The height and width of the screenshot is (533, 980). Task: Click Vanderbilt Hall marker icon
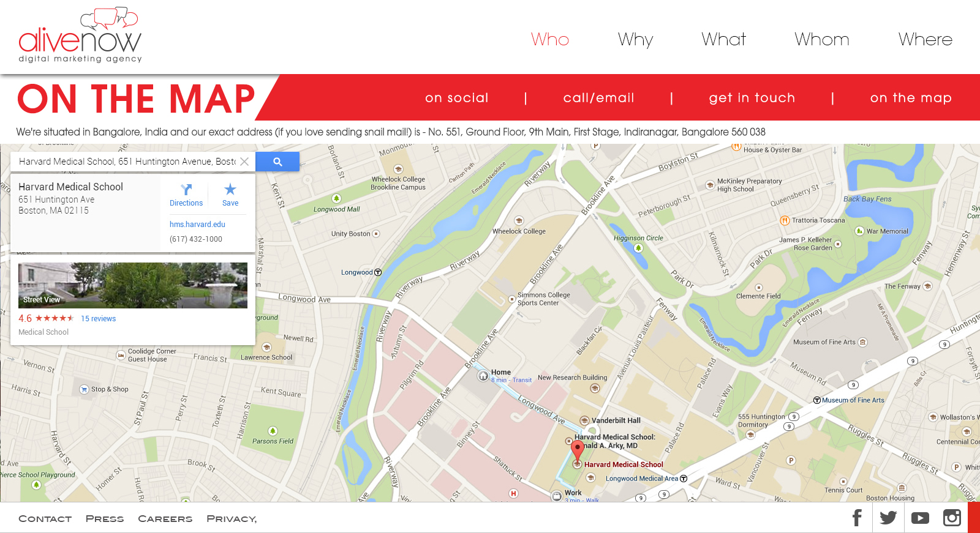tap(584, 420)
